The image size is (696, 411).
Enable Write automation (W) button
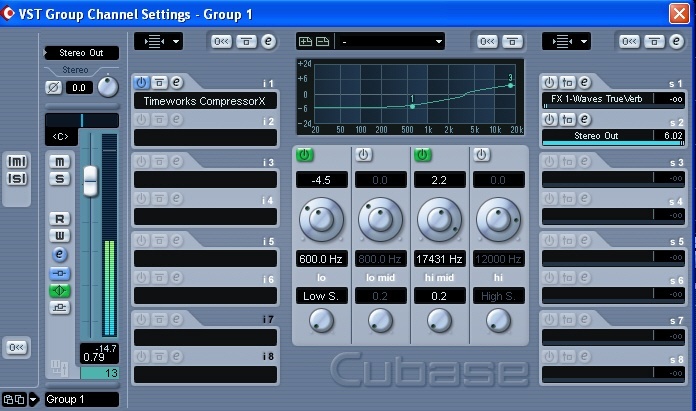pyautogui.click(x=59, y=236)
